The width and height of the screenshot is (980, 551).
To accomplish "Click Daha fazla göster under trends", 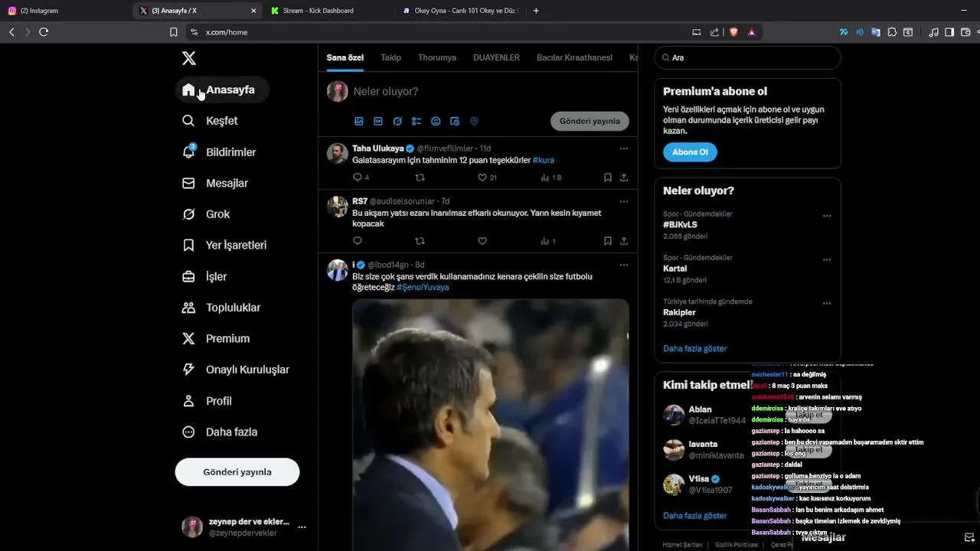I will [x=695, y=349].
